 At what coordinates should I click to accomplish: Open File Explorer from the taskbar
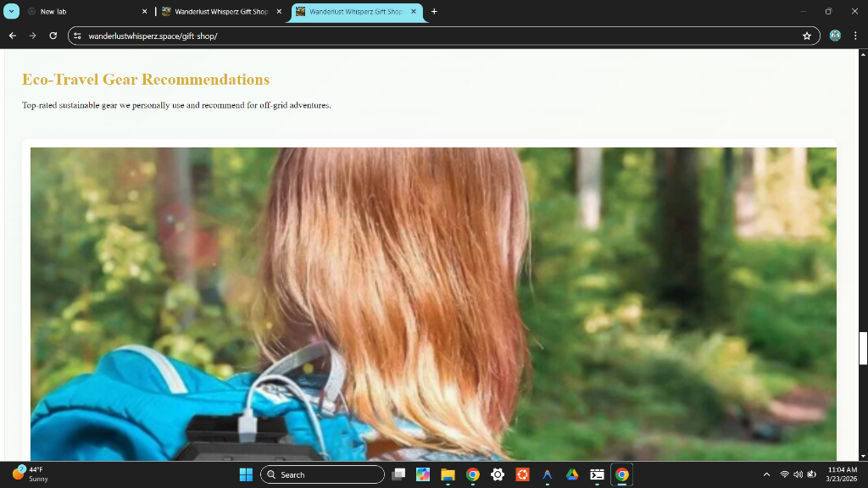pos(448,474)
